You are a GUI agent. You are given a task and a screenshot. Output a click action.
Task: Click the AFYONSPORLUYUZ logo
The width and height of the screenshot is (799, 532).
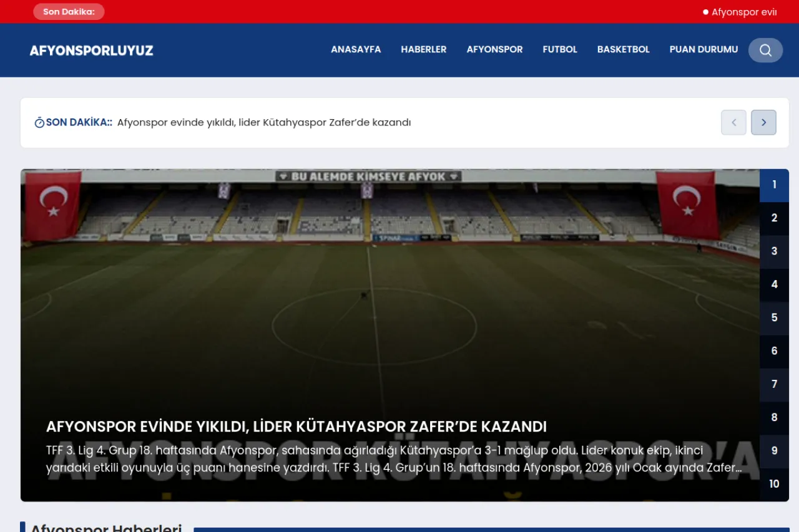click(91, 50)
